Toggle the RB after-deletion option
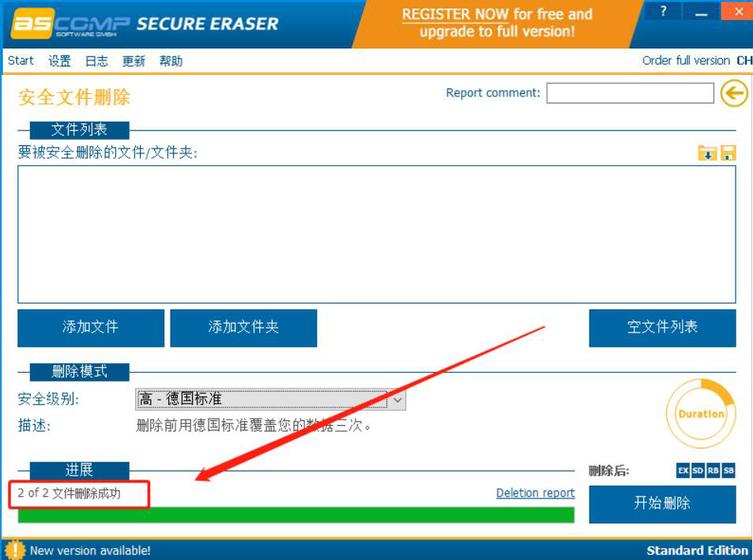The width and height of the screenshot is (753, 560). pos(713,471)
